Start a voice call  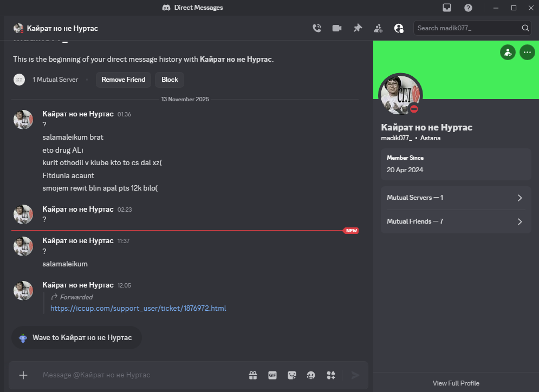coord(317,28)
